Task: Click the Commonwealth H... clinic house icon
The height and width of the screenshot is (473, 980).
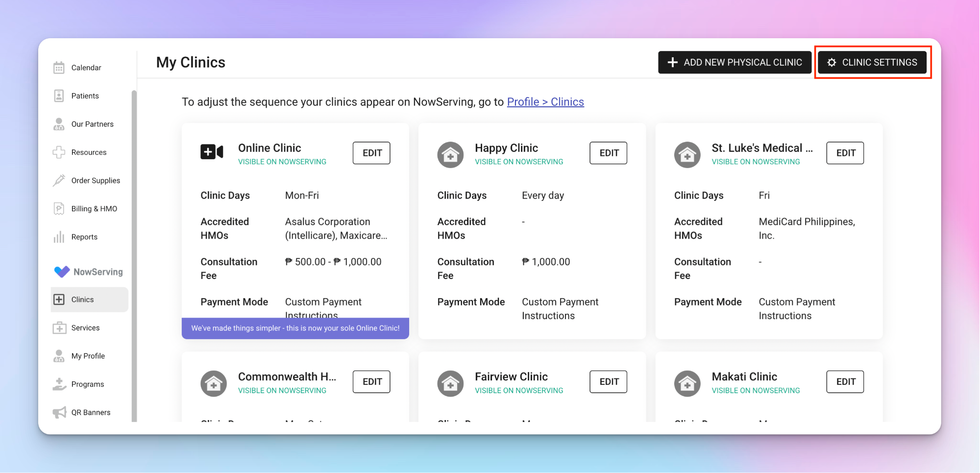Action: 214,384
